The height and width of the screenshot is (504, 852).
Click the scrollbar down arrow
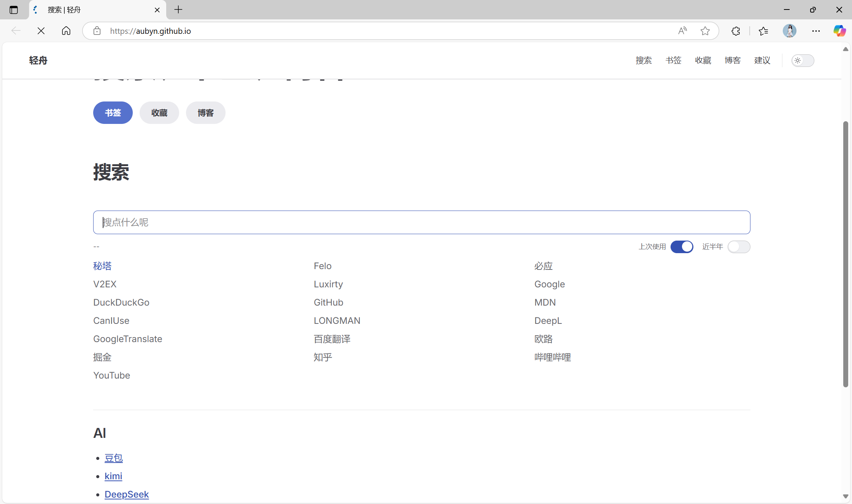[846, 496]
